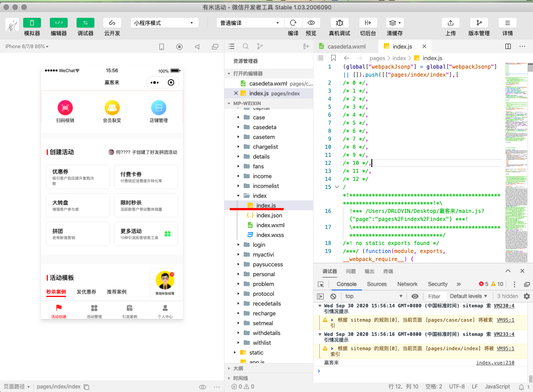The image size is (533, 392).
Task: Detach the simulator into separate window
Action: [x=215, y=47]
